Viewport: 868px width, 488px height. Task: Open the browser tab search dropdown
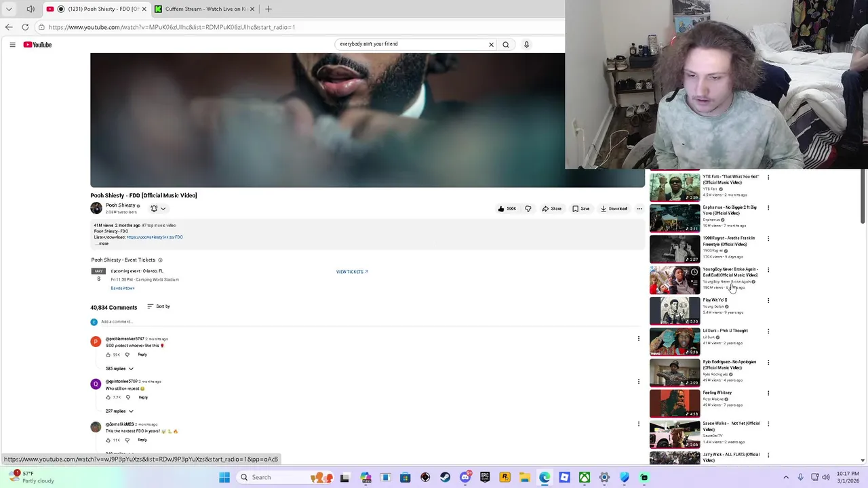coord(9,9)
